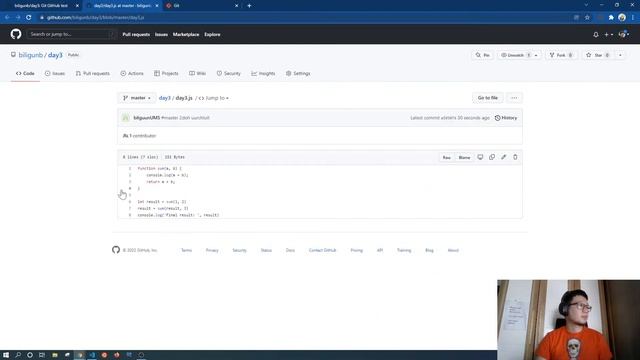The width and height of the screenshot is (640, 360).
Task: Open the footer Security link
Action: 239,250
